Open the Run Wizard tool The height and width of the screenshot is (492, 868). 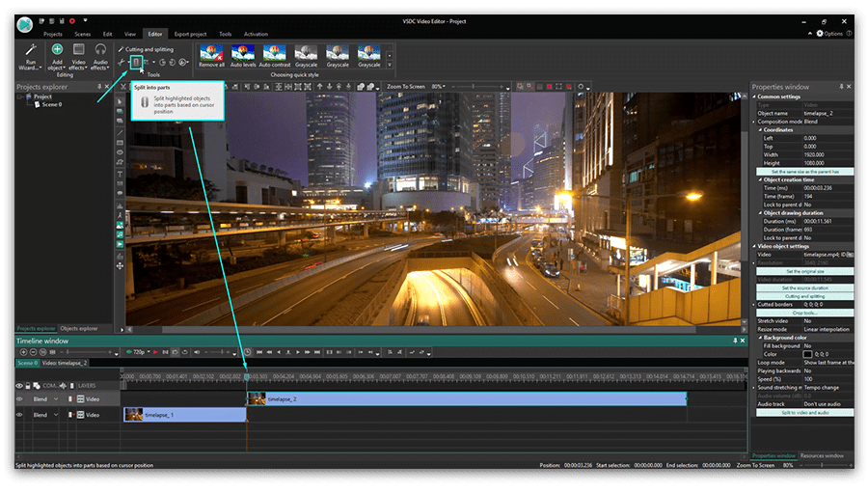[31, 57]
